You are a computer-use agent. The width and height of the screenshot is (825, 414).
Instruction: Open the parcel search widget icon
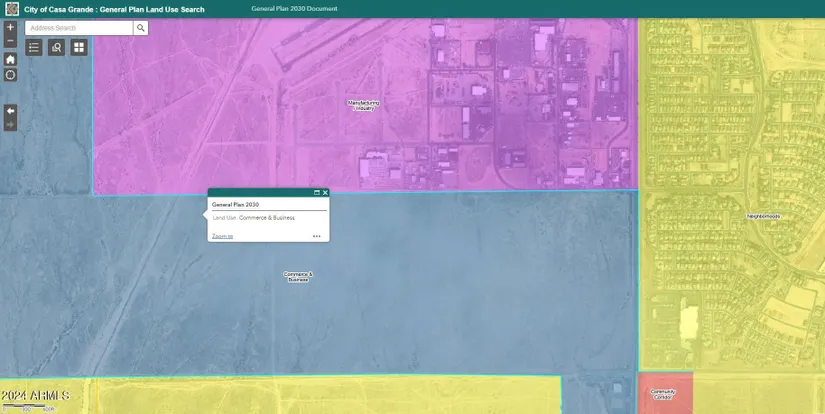(x=56, y=47)
